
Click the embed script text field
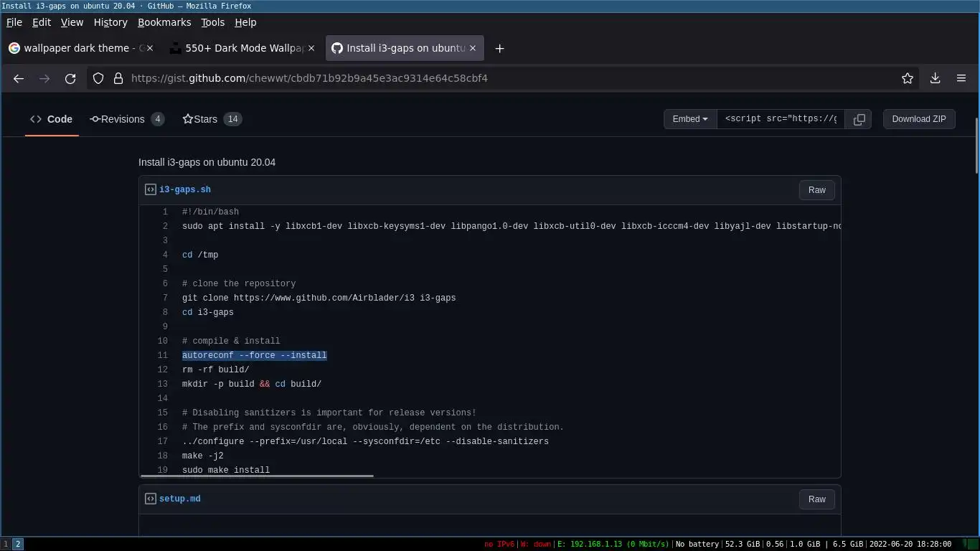[x=781, y=119]
